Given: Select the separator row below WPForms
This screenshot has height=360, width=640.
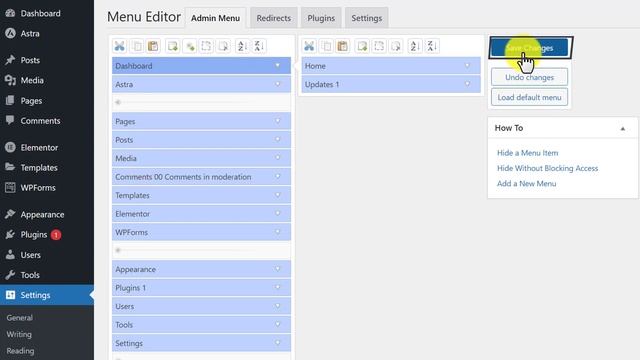Looking at the screenshot, I should (x=201, y=250).
